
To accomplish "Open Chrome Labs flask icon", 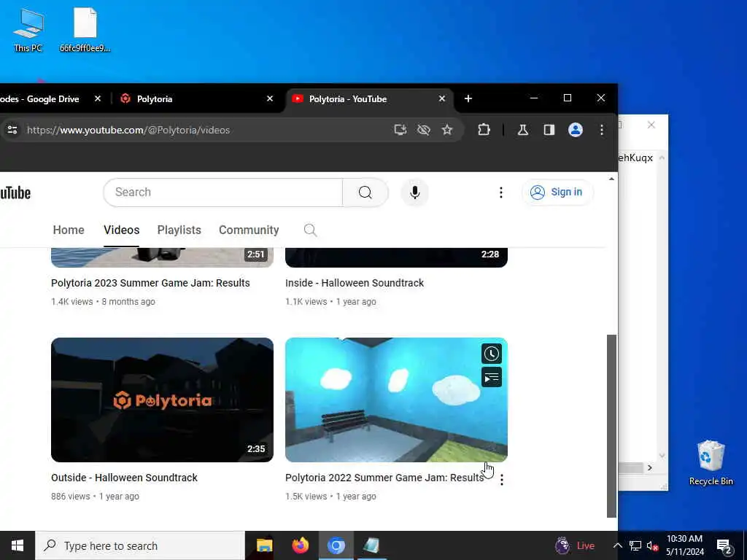I will (x=522, y=130).
